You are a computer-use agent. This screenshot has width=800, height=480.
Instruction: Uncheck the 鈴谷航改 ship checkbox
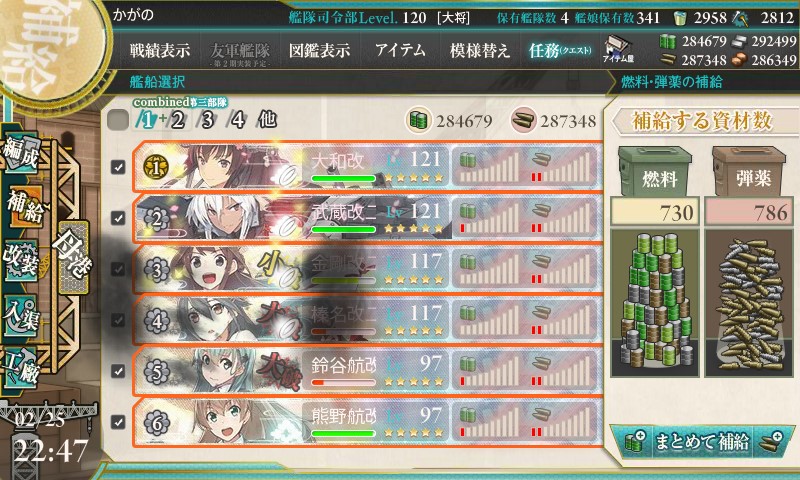(x=118, y=371)
